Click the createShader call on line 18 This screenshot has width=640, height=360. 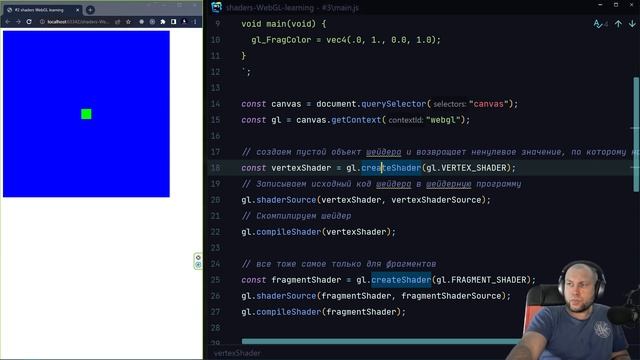point(391,168)
